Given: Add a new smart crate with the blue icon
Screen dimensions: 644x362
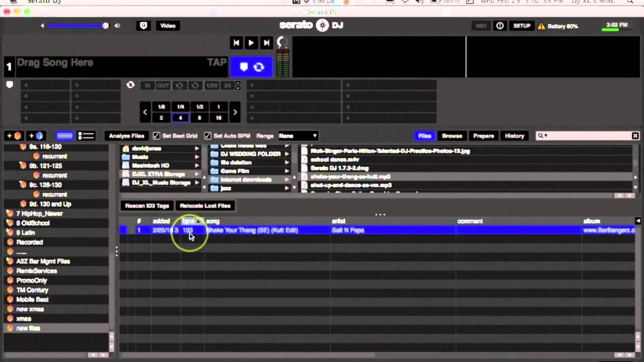Looking at the screenshot, I should (36, 136).
